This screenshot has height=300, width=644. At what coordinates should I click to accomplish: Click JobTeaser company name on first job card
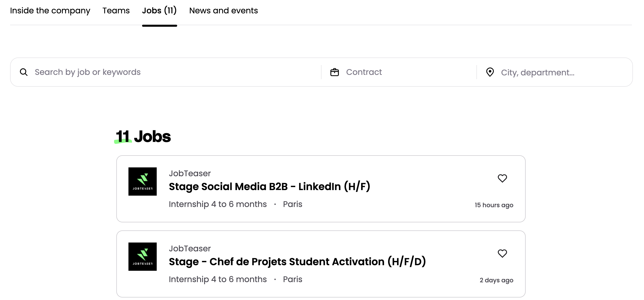tap(190, 173)
